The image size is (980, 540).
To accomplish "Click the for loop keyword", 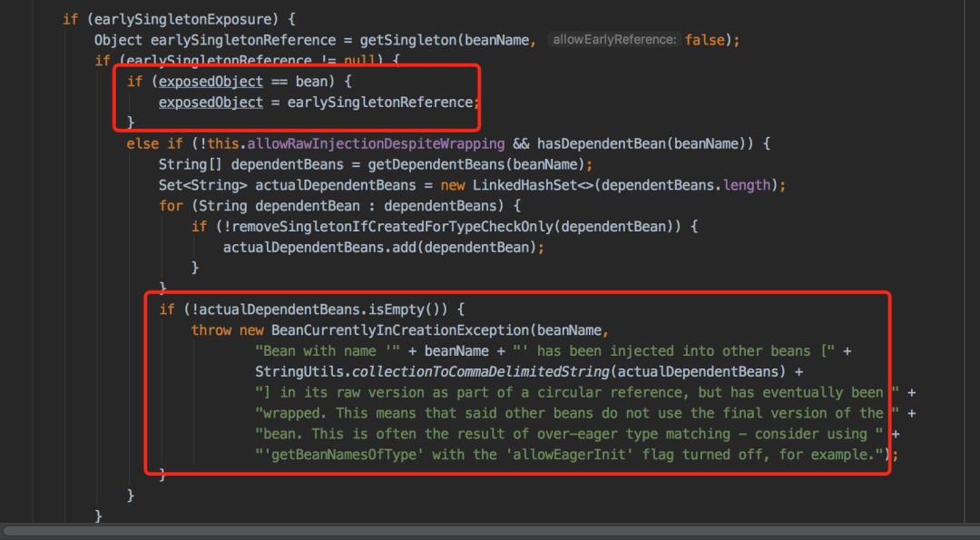I will click(171, 206).
